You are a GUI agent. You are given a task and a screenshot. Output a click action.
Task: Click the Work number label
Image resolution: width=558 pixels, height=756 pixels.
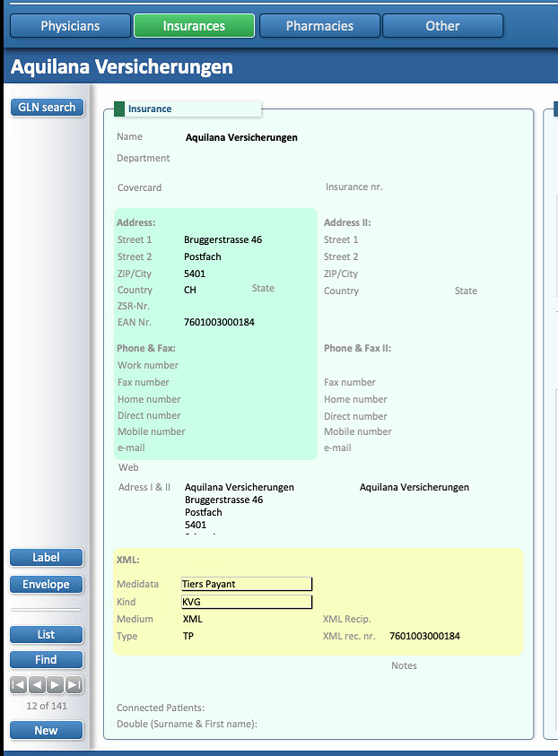pos(148,365)
